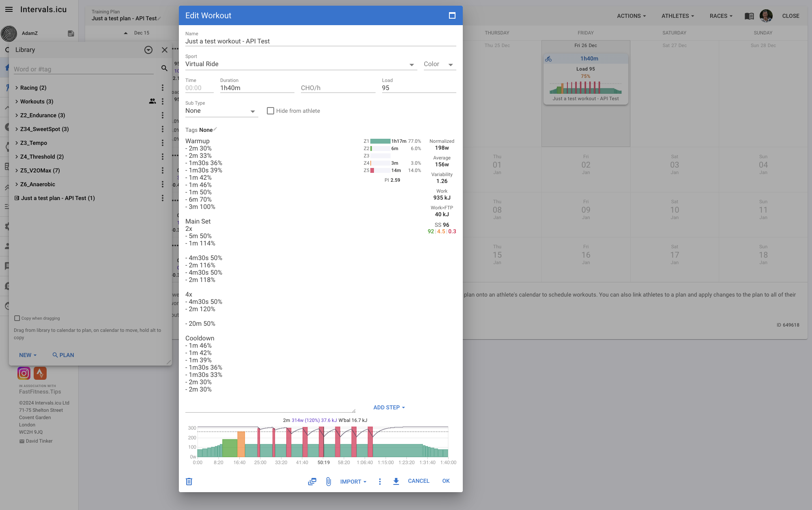Click the download workout icon
Screen dimensions: 812x510
(x=396, y=481)
